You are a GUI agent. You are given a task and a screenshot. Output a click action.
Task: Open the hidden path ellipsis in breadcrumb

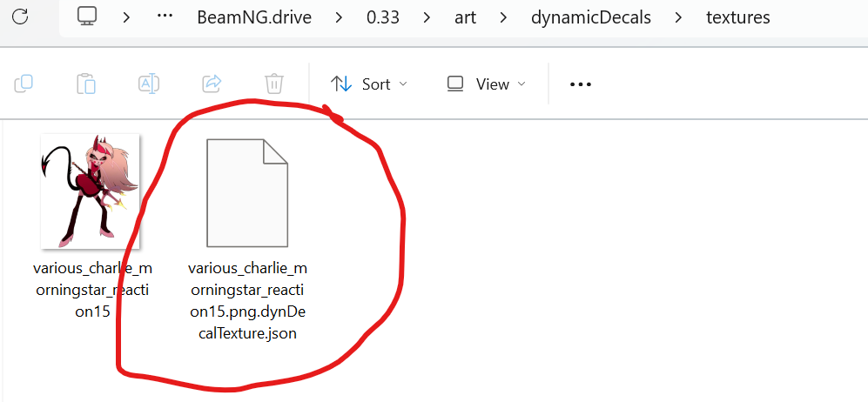[165, 17]
